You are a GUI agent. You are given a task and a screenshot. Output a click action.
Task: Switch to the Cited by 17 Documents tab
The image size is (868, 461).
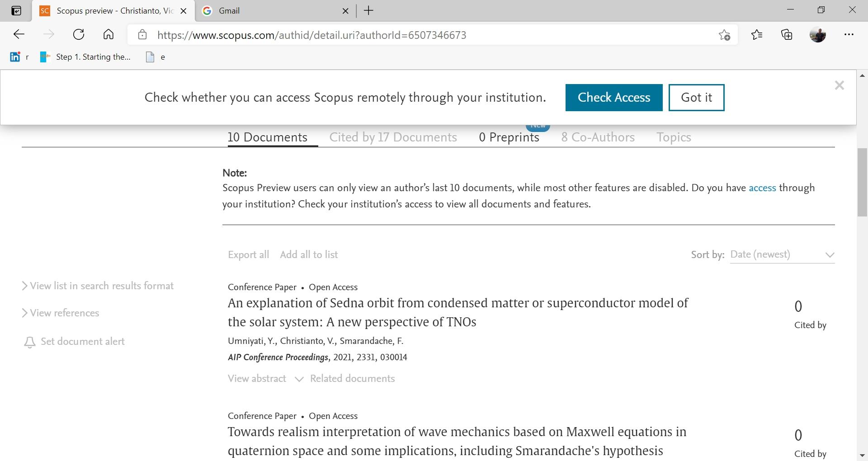click(x=393, y=137)
